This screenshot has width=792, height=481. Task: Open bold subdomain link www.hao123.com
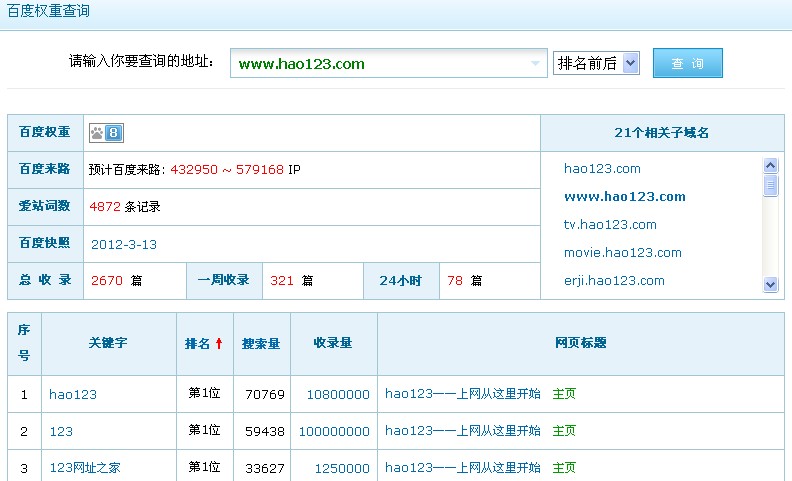(x=625, y=197)
